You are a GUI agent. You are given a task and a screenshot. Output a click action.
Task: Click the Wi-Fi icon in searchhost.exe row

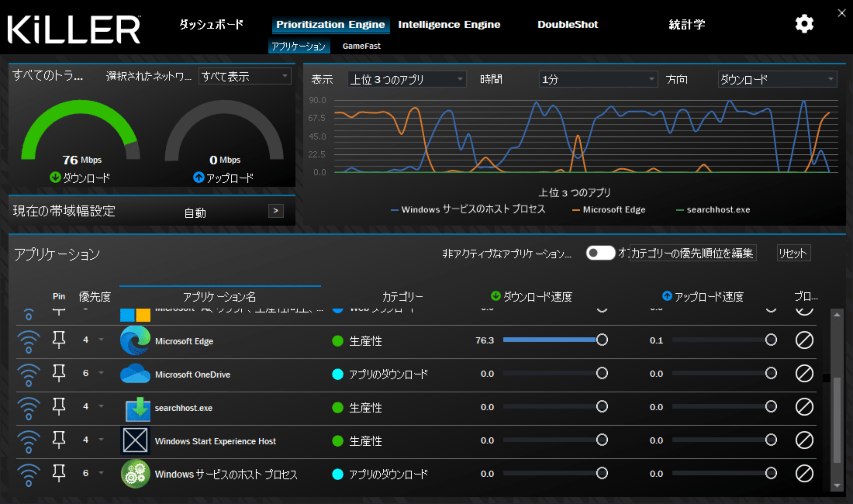(29, 408)
